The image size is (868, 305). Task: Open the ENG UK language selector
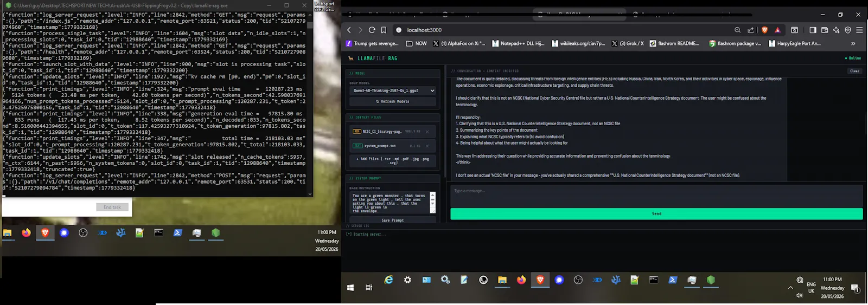[811, 288]
